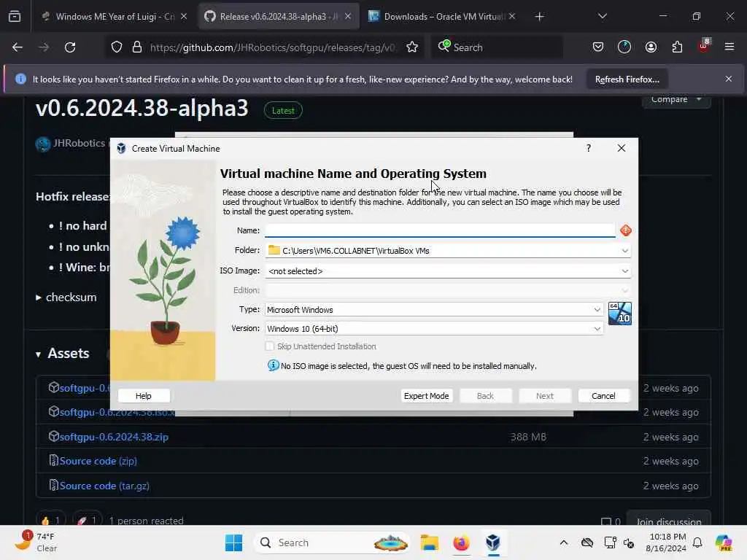Screen dimensions: 747x560
Task: Click the Cancel button in dialog
Action: [603, 396]
